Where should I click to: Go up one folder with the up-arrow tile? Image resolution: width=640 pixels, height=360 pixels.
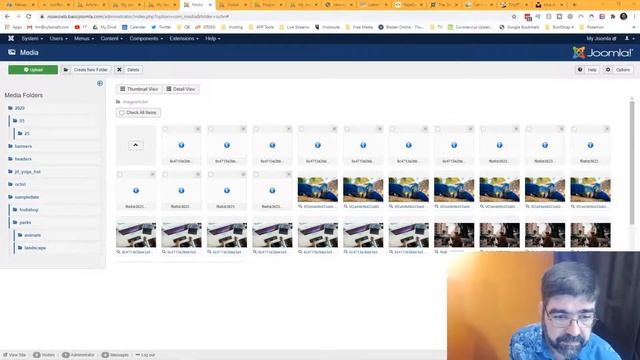(136, 145)
